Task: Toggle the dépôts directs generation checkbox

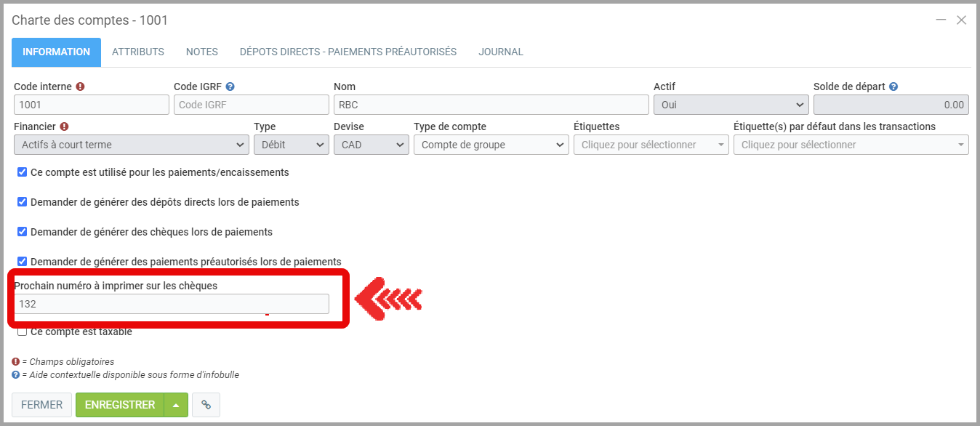Action: 23,202
